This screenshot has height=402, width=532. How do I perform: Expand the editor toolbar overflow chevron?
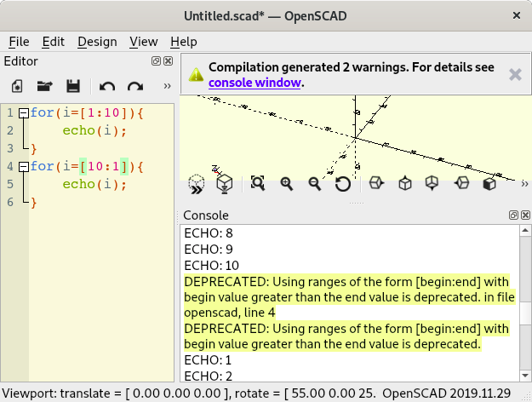tap(166, 86)
